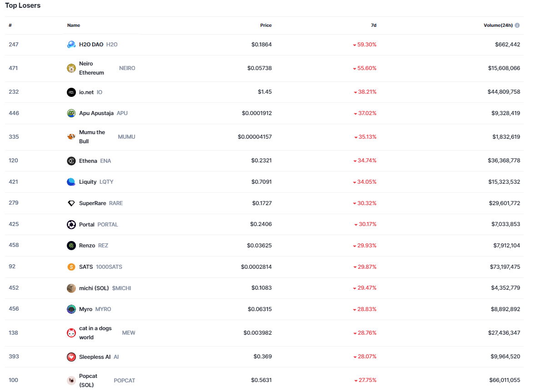Click the Apu Apustaja frog icon
This screenshot has width=551, height=392.
(x=71, y=113)
